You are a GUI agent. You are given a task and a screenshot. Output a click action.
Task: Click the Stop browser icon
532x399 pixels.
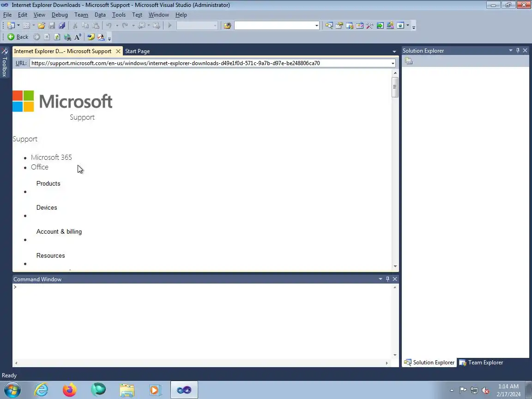[47, 37]
